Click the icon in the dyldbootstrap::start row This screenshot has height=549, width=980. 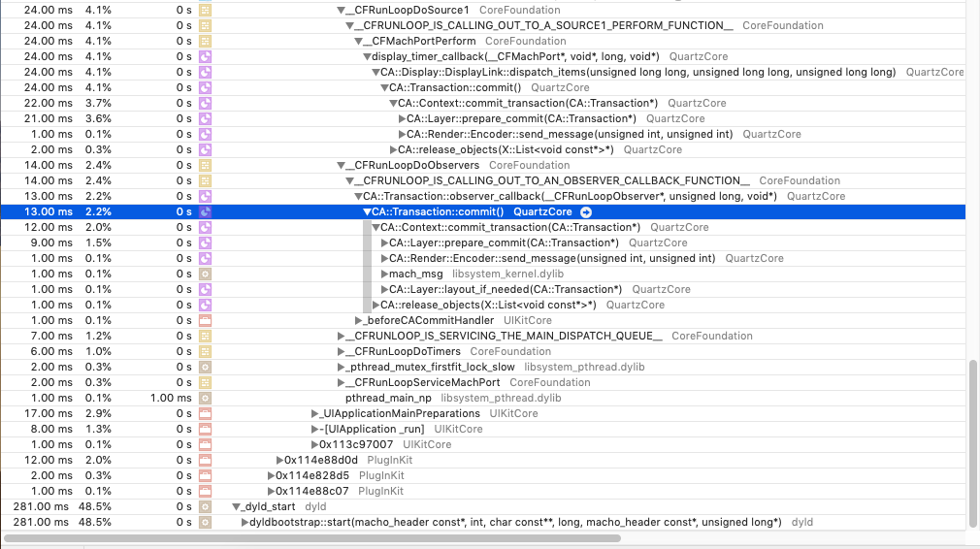click(205, 522)
